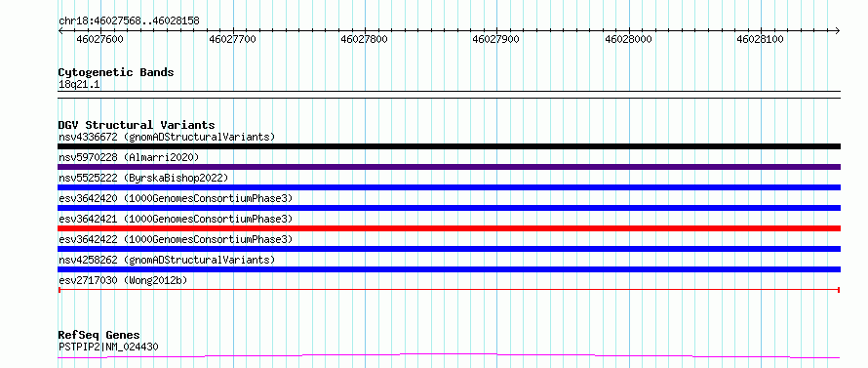
Task: Open nsv4336672 gnomADStructuralVariants variant label
Action: point(167,137)
